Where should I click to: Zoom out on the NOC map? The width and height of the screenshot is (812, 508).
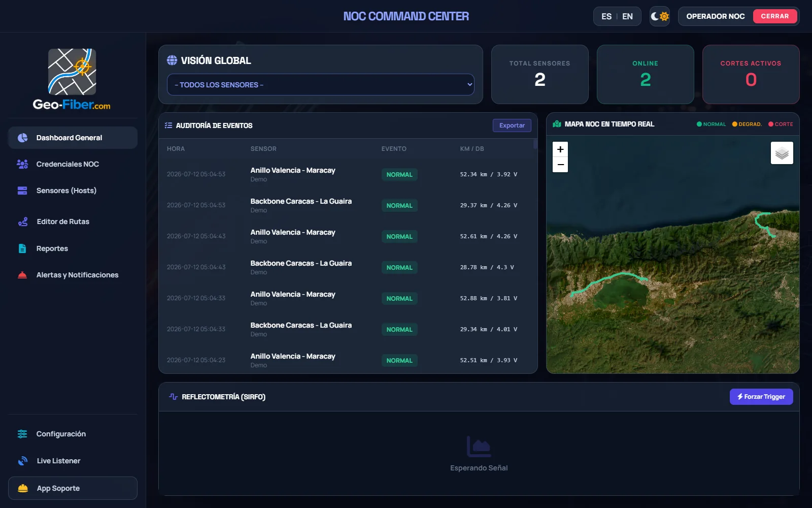pyautogui.click(x=560, y=165)
